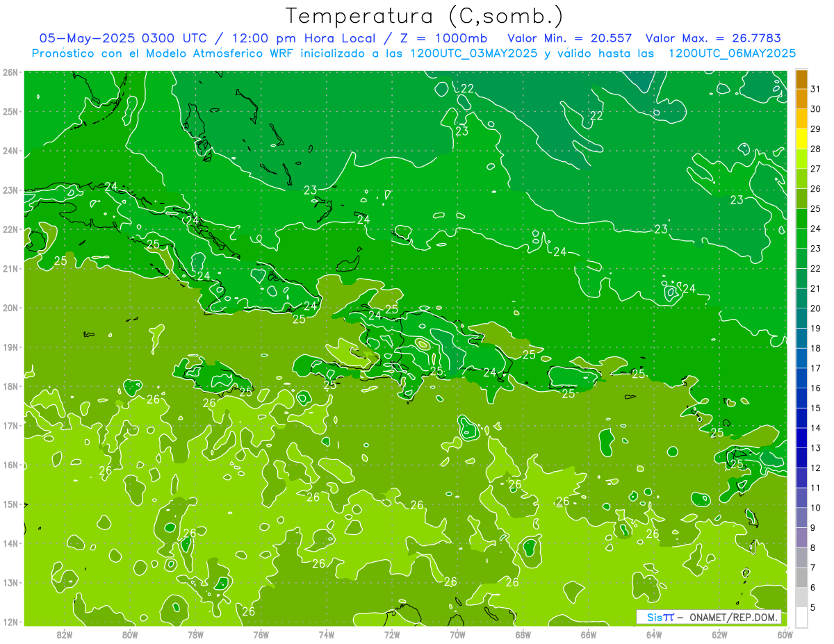Click color scale label "31"
Screen dimensions: 834x644
point(815,89)
